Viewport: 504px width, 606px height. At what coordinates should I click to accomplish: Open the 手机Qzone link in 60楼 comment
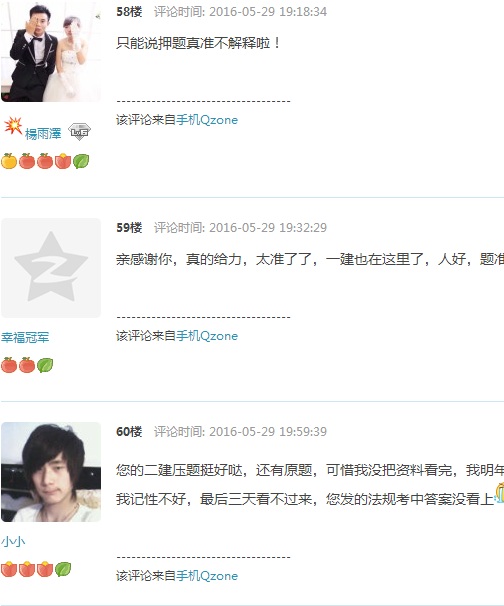tap(207, 576)
